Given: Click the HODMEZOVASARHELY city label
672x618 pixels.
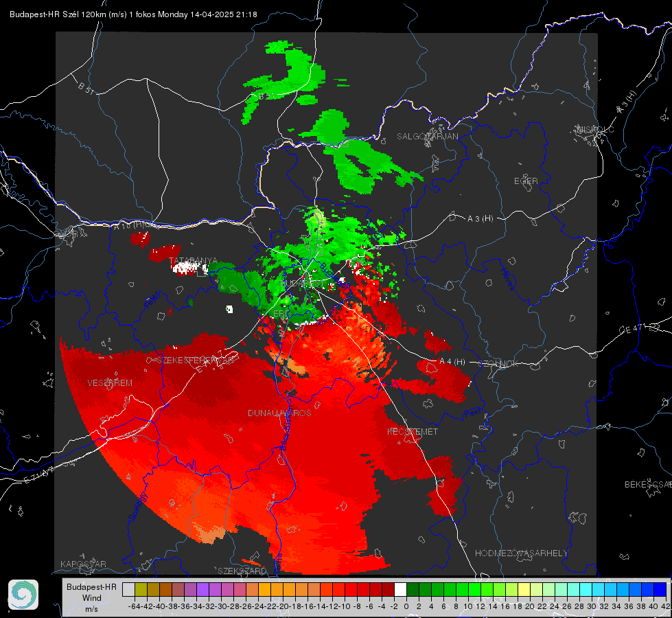Looking at the screenshot, I should 521,553.
